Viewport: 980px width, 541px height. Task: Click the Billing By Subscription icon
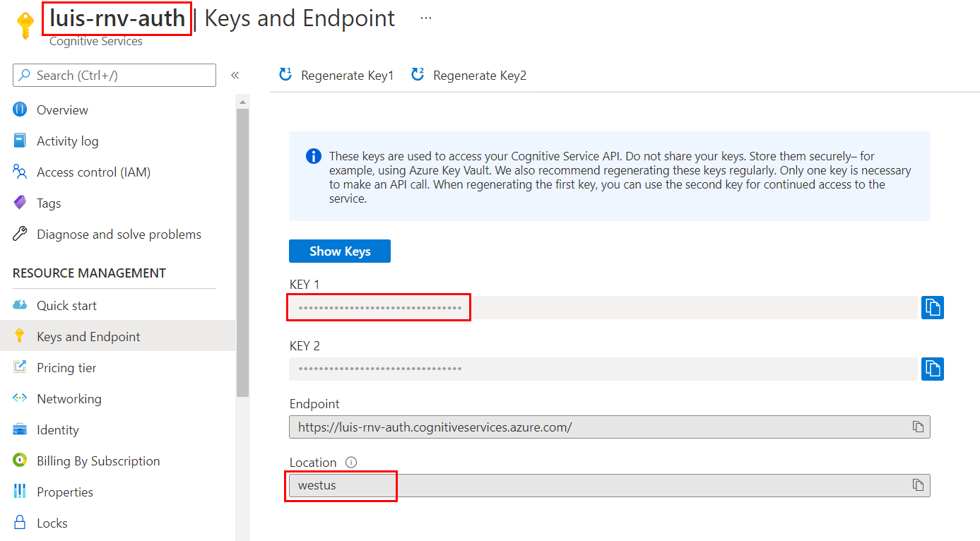20,460
